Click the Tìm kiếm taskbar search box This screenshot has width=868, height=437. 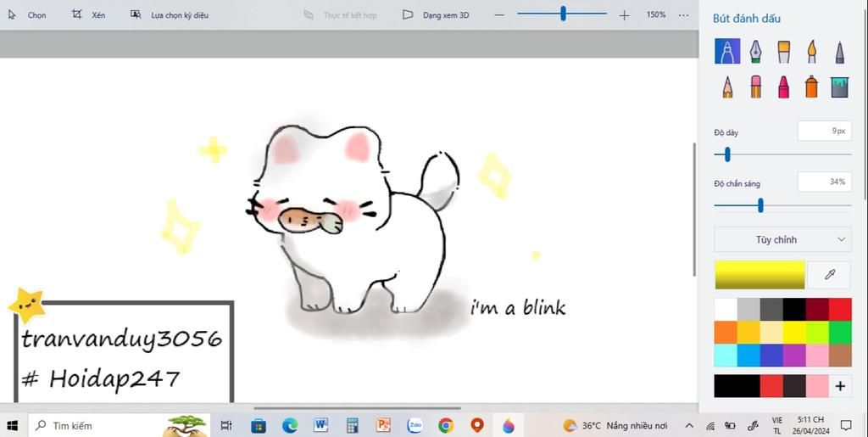point(119,425)
